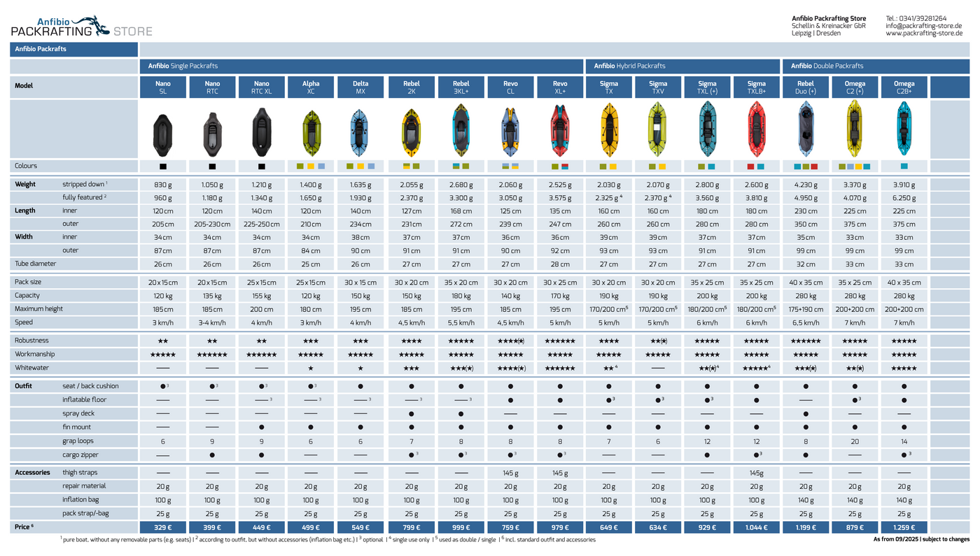Open the info@packrafting-store.de email link

click(923, 26)
